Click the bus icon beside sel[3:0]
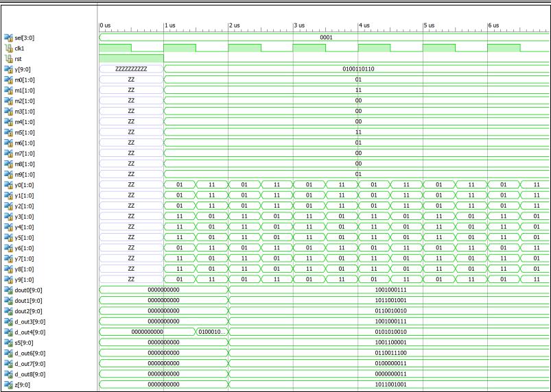Viewport: 551px width, 392px height. 8,38
